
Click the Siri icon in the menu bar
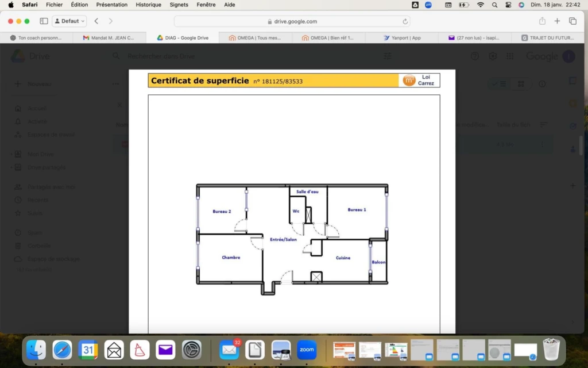click(521, 5)
